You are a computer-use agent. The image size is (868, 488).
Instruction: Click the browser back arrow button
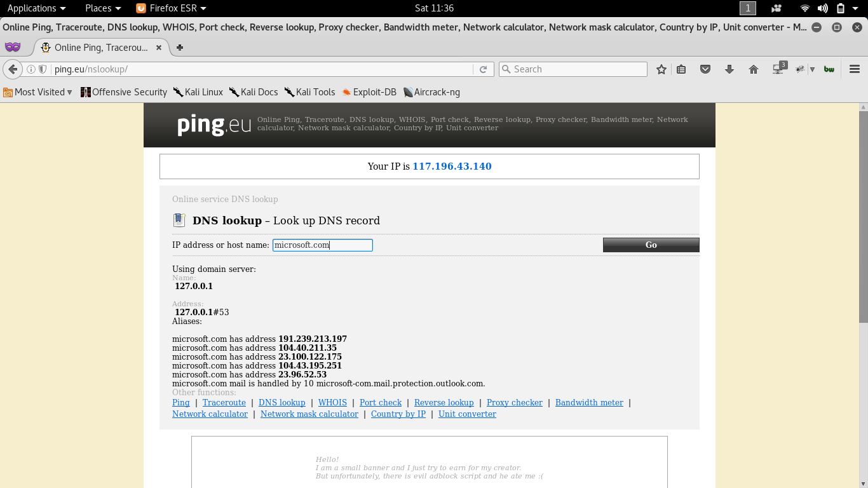coord(12,69)
